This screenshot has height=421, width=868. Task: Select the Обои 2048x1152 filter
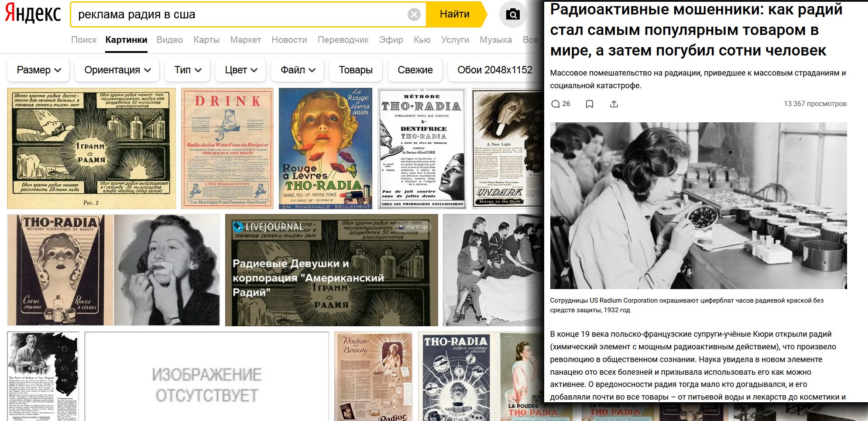pos(495,70)
